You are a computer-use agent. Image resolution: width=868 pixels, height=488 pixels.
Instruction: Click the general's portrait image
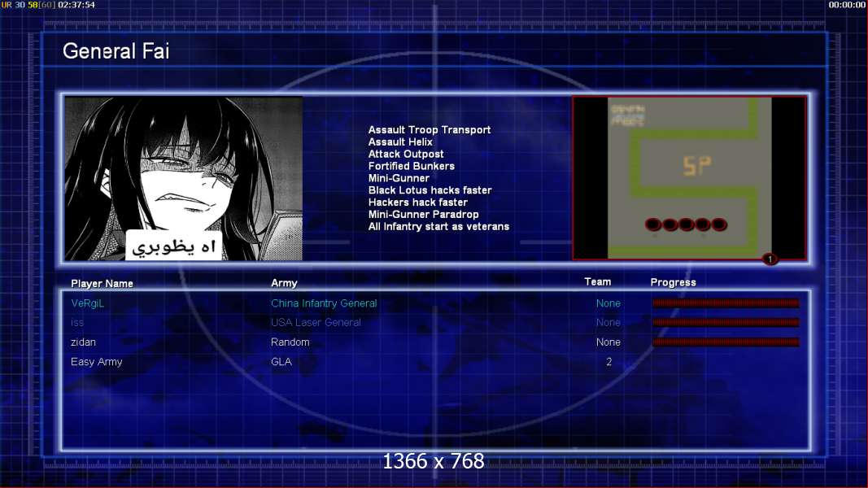coord(184,178)
